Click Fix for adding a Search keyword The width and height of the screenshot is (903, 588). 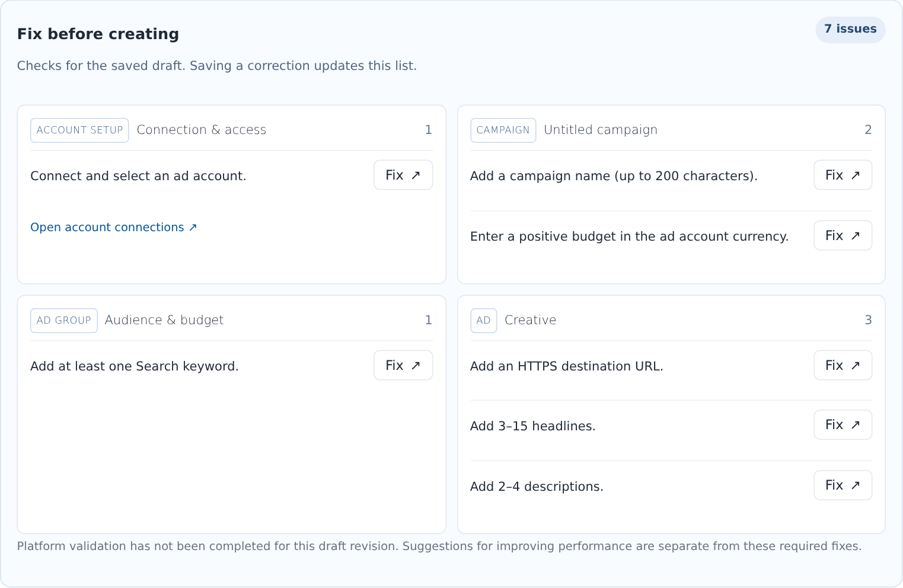click(x=403, y=365)
